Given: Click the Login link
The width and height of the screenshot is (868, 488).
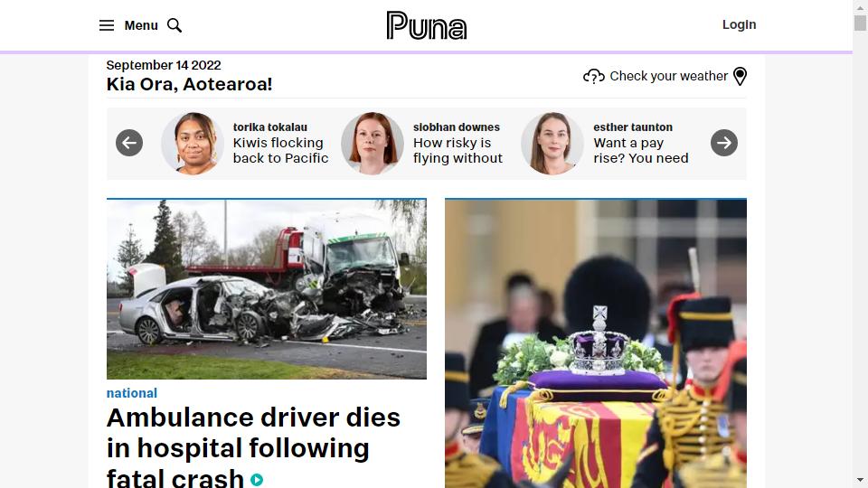Looking at the screenshot, I should coord(739,24).
